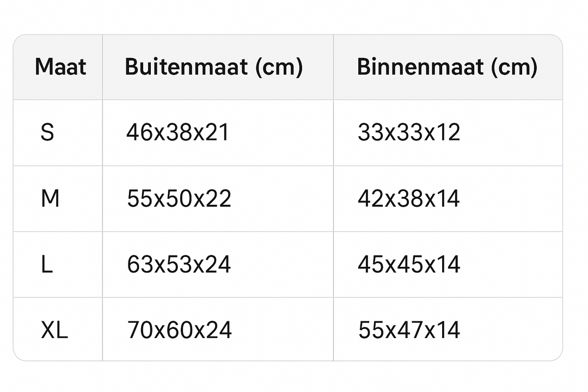Click the 42x38x14 inner dimension cell
The image size is (588, 392).
tap(409, 199)
